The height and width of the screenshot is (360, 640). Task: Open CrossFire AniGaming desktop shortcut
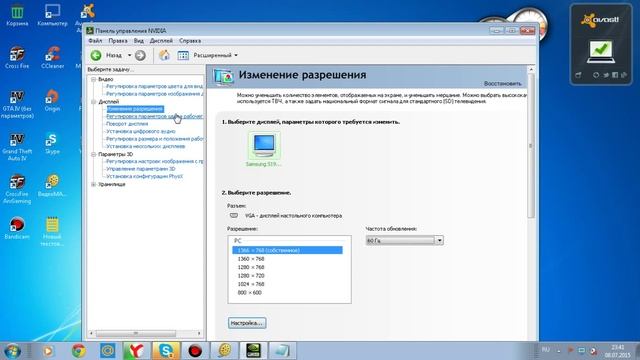click(x=17, y=189)
